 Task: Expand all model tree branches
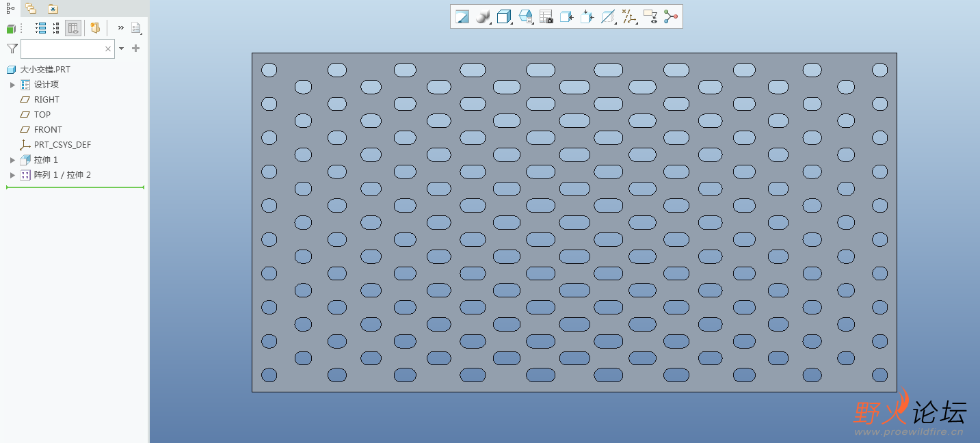(x=40, y=28)
